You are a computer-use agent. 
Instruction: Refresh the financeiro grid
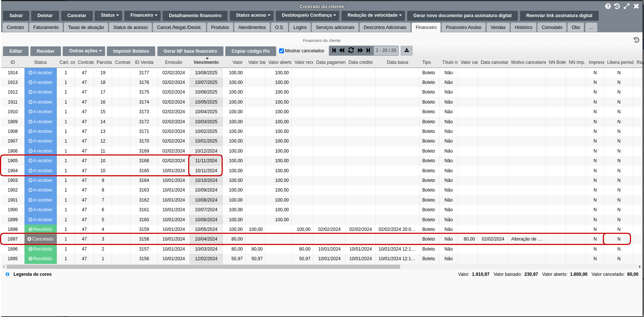click(351, 50)
